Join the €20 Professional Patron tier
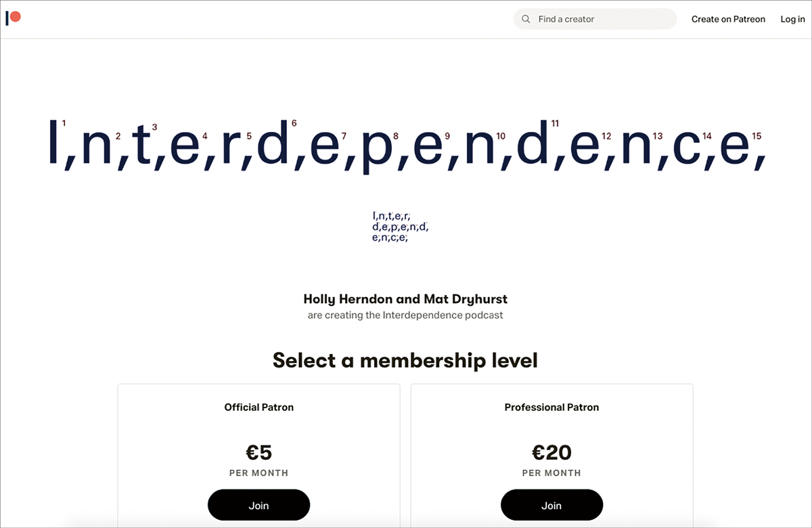The image size is (812, 528). pyautogui.click(x=551, y=505)
